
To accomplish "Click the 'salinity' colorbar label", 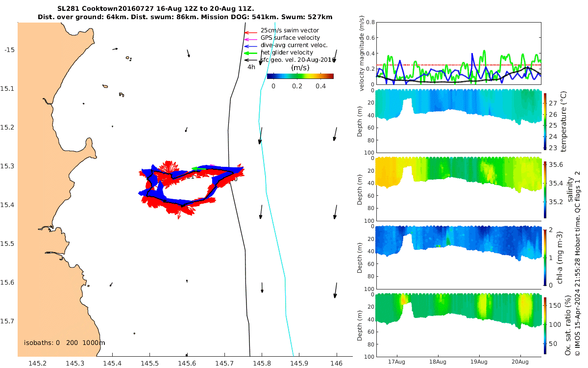I will tap(569, 188).
